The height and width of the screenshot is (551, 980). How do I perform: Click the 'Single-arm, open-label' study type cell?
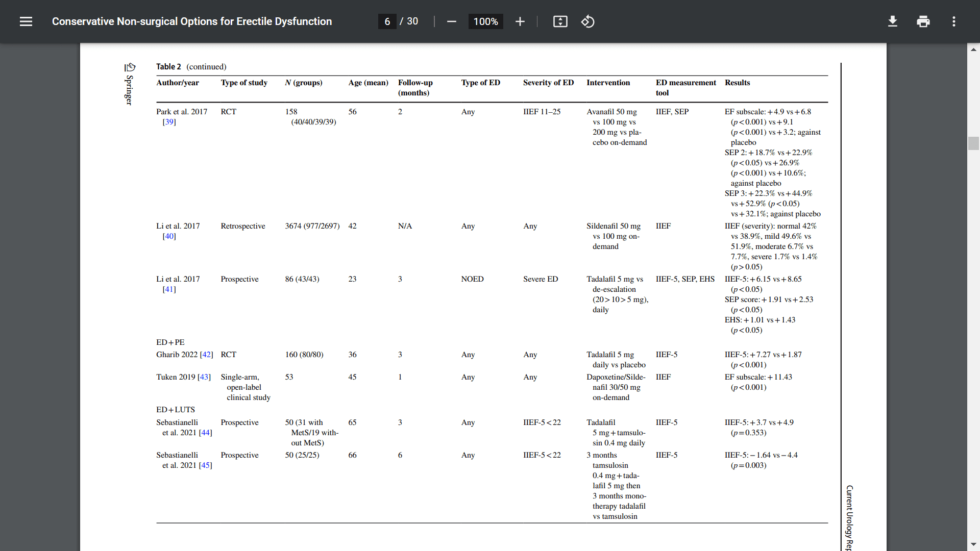coord(246,387)
